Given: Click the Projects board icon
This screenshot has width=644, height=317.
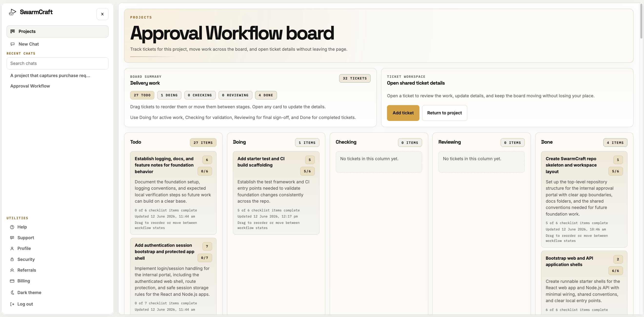Looking at the screenshot, I should coord(12,31).
